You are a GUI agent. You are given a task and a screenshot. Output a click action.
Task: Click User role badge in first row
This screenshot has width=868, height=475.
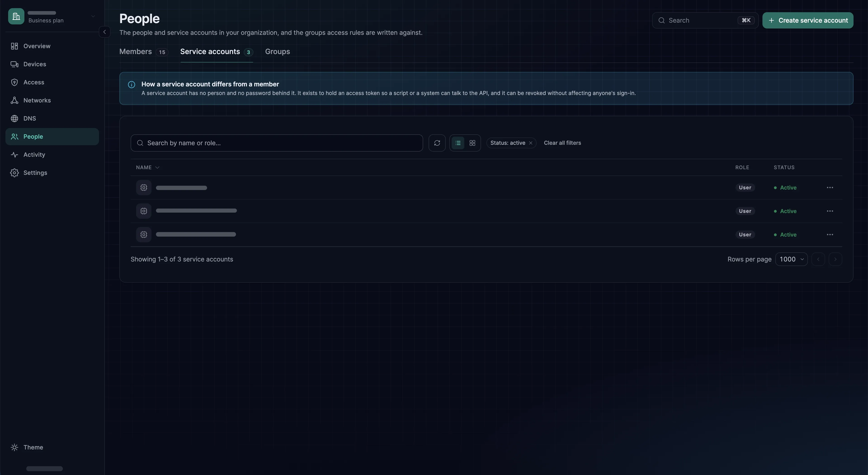click(745, 188)
